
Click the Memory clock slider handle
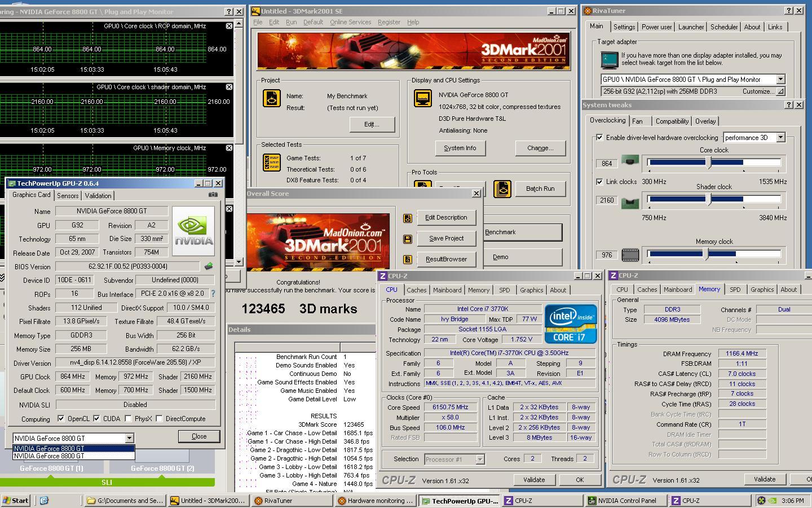click(x=707, y=254)
